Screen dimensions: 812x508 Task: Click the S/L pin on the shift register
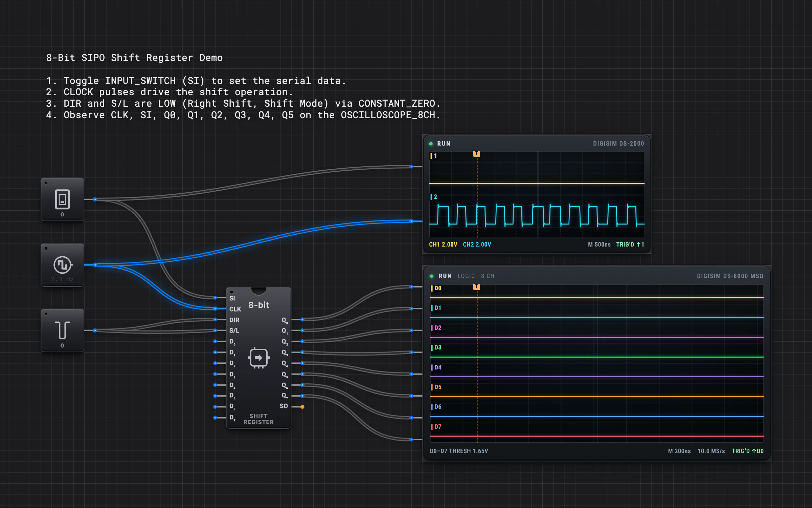pyautogui.click(x=215, y=330)
